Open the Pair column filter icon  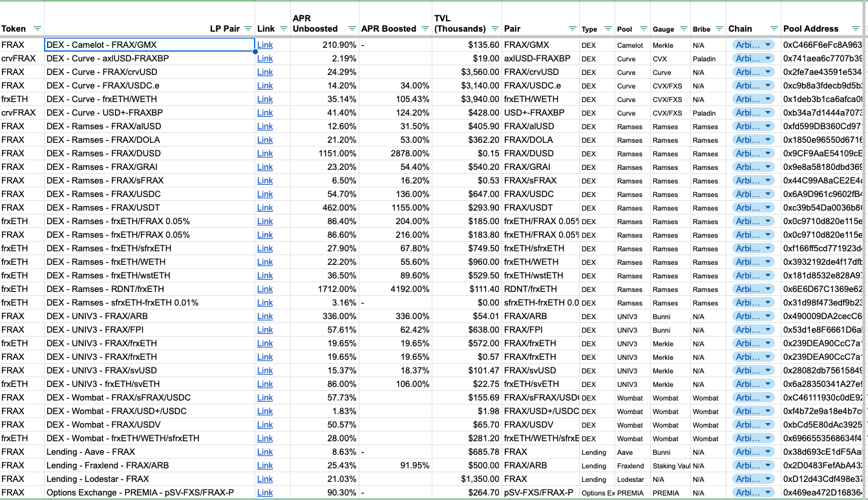573,29
